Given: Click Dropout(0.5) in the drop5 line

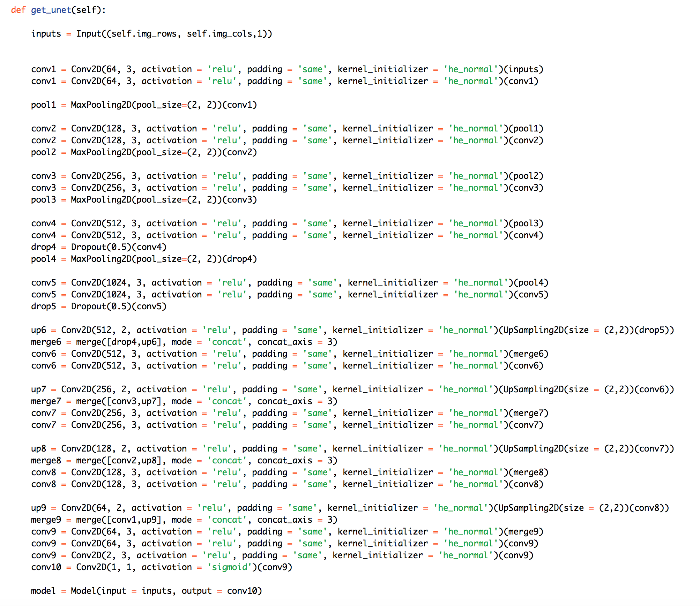Looking at the screenshot, I should 101,306.
